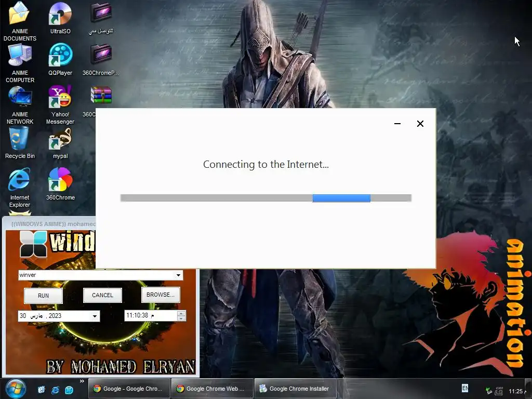Click the EN language indicator in tray

pos(465,388)
